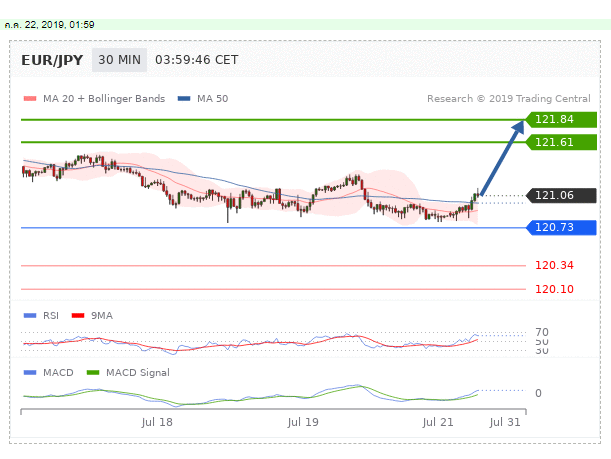Click the blue forecast arrow head

521,124
